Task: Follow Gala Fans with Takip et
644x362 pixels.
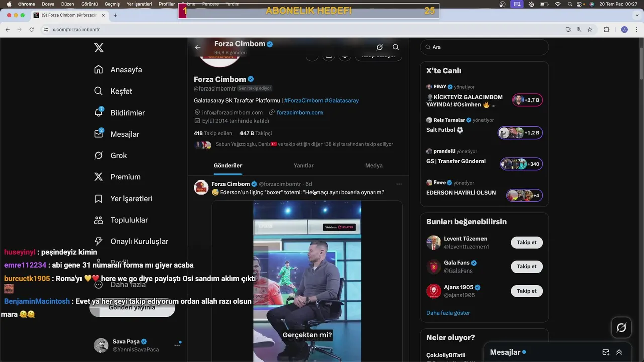Action: click(527, 267)
